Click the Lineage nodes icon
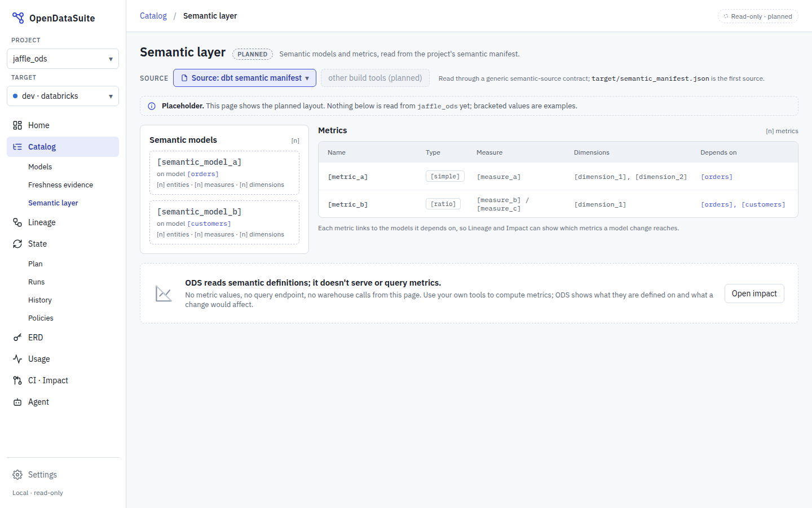The image size is (812, 508). pos(17,222)
